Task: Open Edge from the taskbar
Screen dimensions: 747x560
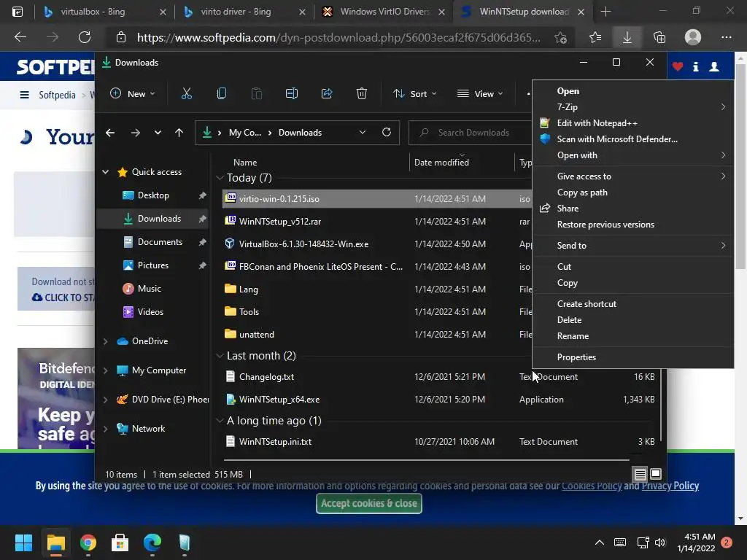Action: pyautogui.click(x=152, y=542)
